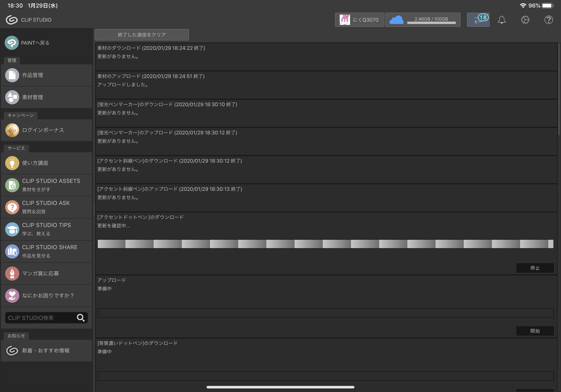Click the 1月29日(水) date in status bar
561x392 pixels.
click(x=43, y=6)
